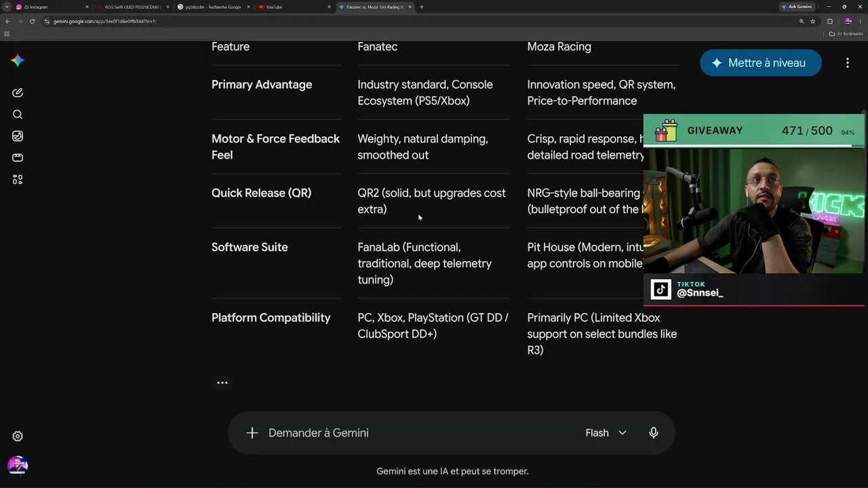Close the Fanatec vs. Moza tab
This screenshot has height=488, width=868.
tap(410, 7)
